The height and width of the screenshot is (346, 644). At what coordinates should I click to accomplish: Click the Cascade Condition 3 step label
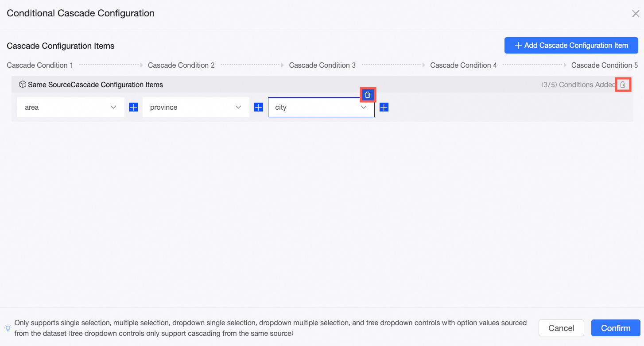322,65
